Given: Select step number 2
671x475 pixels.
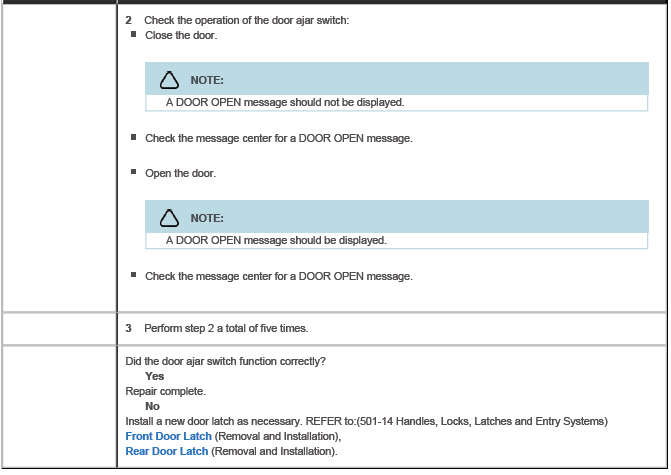Looking at the screenshot, I should tap(128, 20).
